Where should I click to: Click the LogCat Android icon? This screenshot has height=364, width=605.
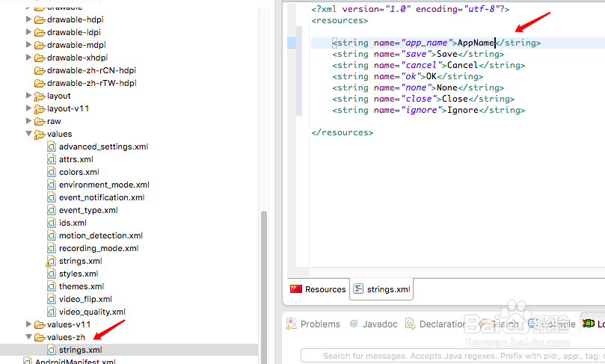[588, 324]
